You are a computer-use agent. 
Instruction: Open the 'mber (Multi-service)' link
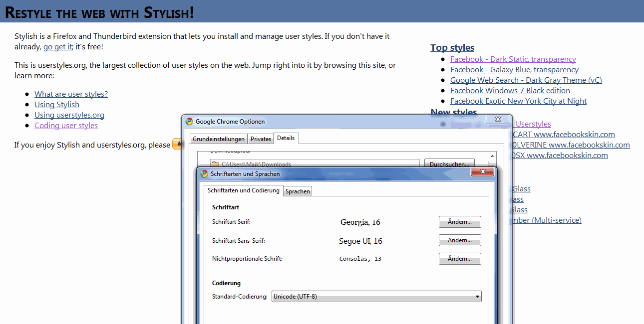(x=547, y=220)
